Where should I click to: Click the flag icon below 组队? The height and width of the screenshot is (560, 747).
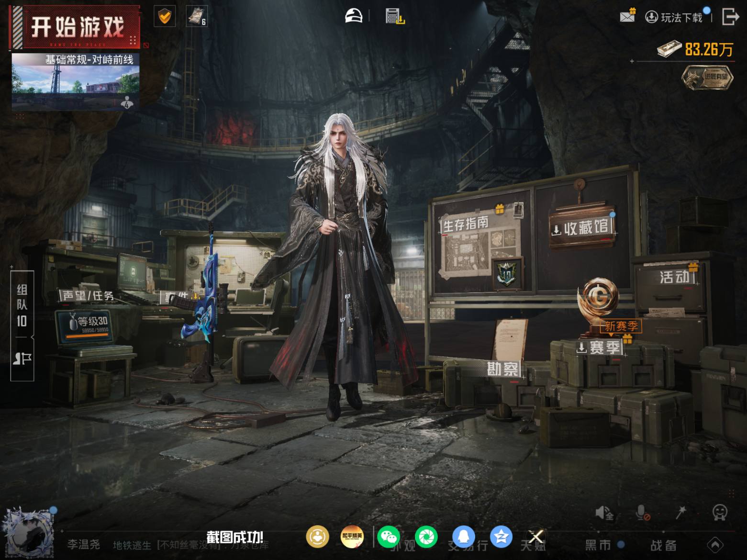pos(22,358)
